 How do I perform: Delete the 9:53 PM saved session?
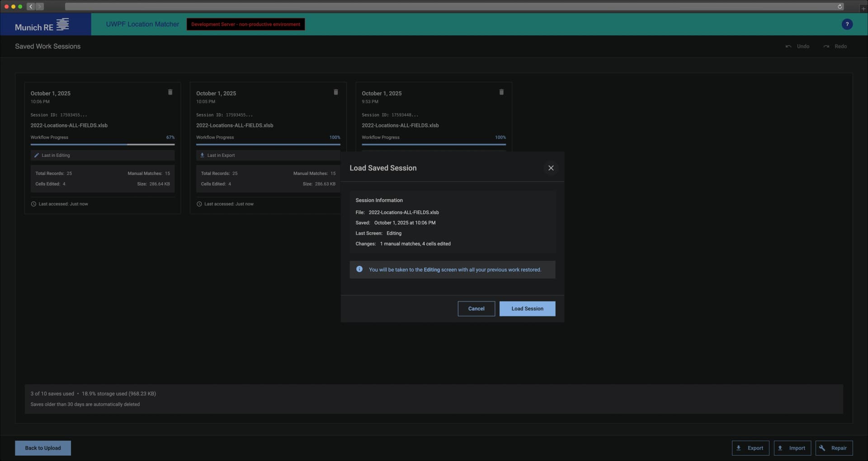[x=501, y=92]
